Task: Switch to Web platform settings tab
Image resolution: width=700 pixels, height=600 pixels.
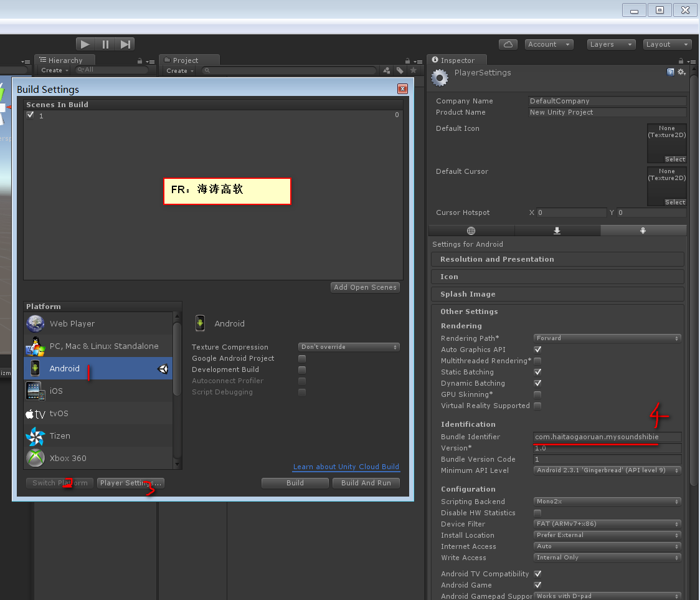Action: click(x=471, y=231)
